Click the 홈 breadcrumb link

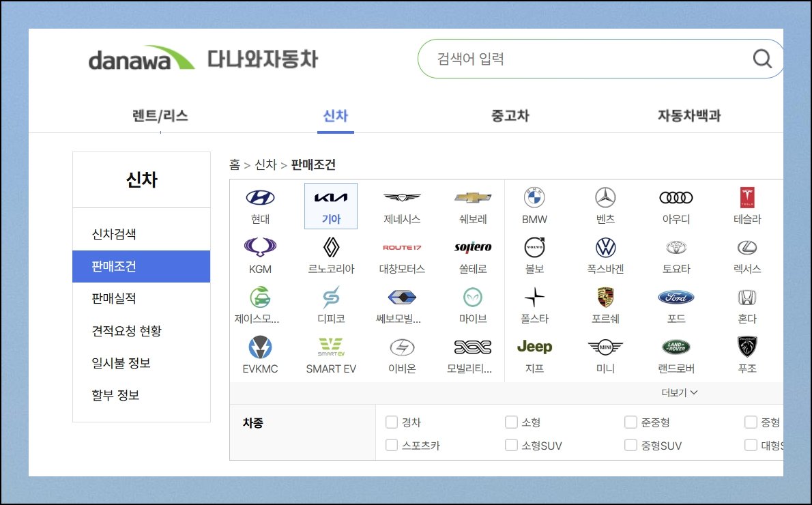235,164
